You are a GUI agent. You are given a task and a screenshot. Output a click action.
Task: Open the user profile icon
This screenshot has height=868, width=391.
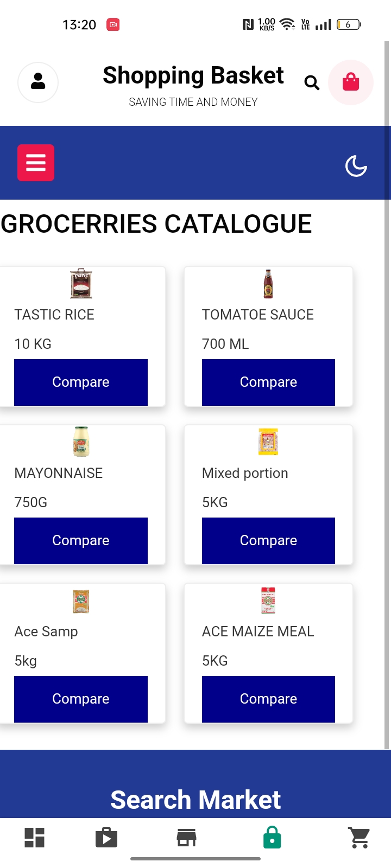pyautogui.click(x=38, y=82)
